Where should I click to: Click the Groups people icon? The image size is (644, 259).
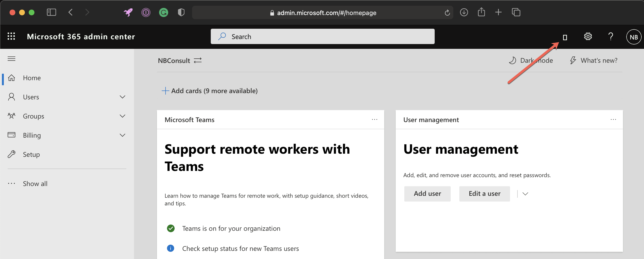[x=11, y=116]
